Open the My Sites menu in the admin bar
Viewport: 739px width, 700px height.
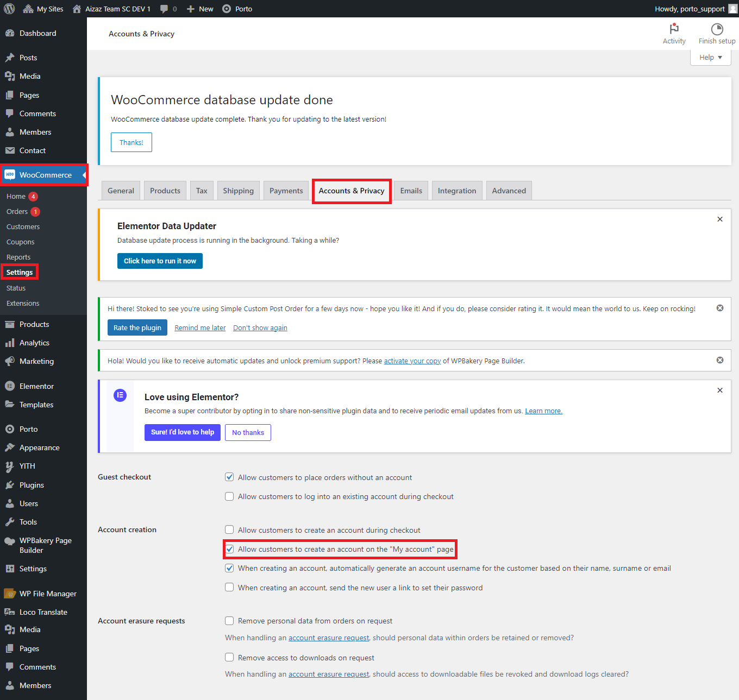[43, 9]
